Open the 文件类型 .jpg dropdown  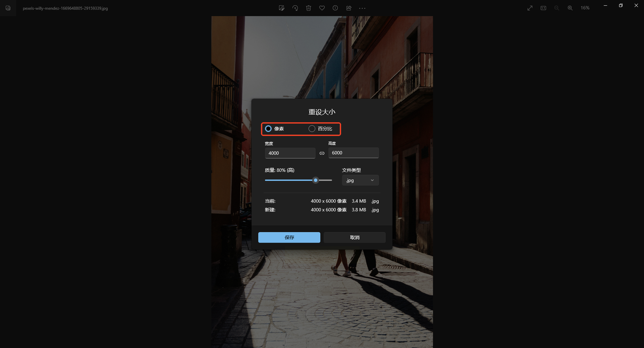pos(360,180)
